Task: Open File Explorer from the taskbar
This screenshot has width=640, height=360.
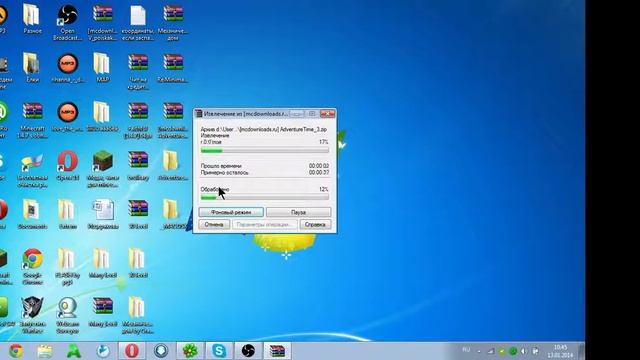Action: coord(44,351)
